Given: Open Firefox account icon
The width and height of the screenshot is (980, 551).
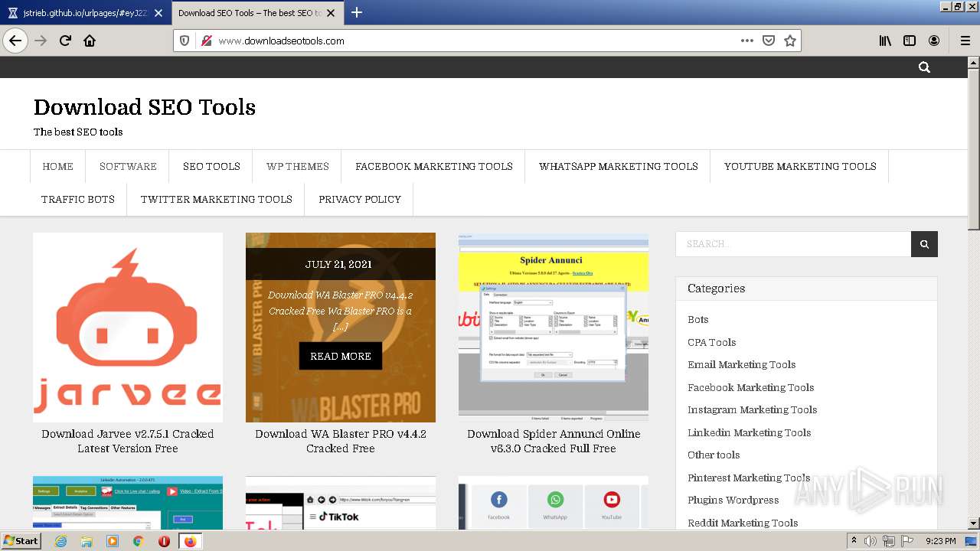Looking at the screenshot, I should (x=934, y=41).
